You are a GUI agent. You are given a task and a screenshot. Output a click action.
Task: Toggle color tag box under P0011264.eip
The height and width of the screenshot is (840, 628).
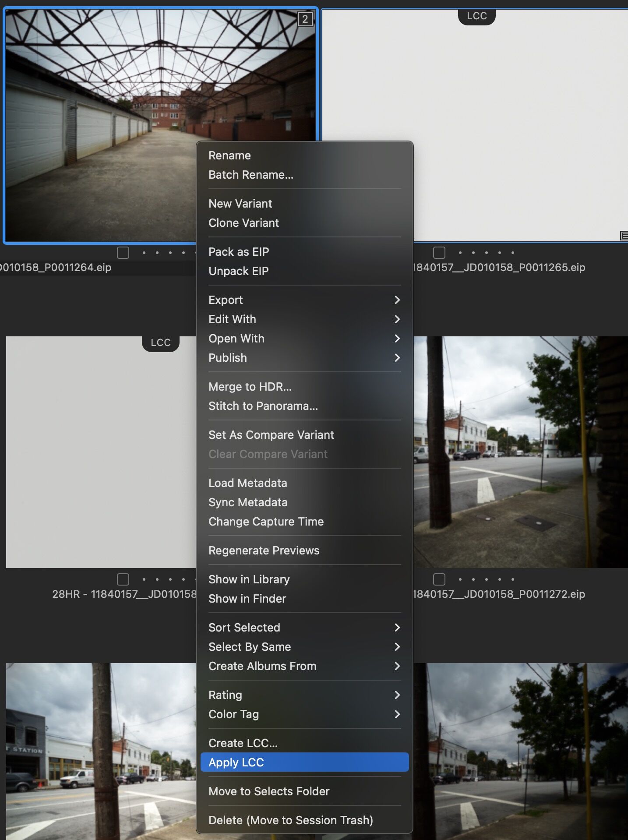click(x=123, y=253)
